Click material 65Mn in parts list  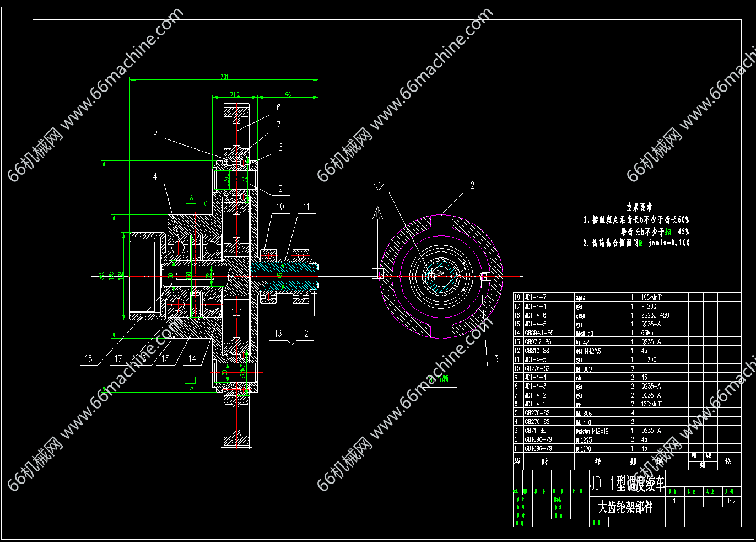tap(648, 333)
